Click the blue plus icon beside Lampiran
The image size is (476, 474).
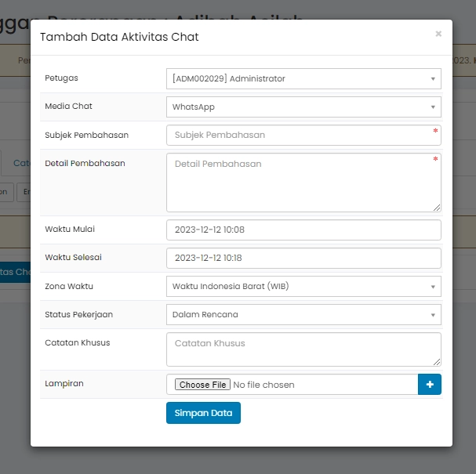tap(430, 385)
